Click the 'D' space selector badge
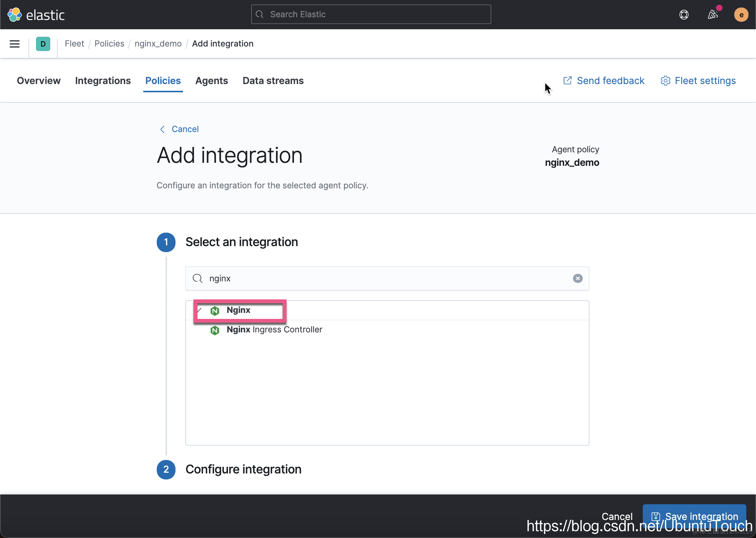 click(43, 44)
